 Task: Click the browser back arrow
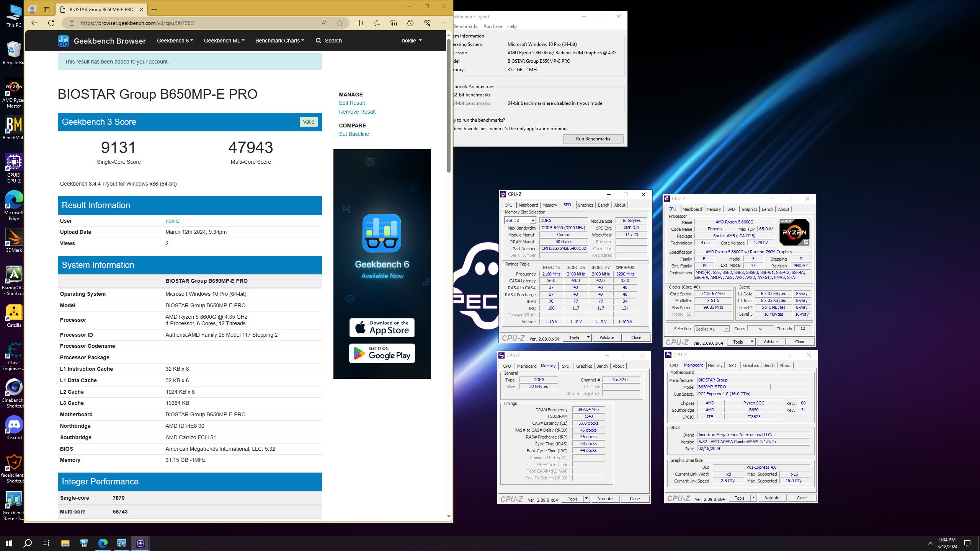coord(34,23)
